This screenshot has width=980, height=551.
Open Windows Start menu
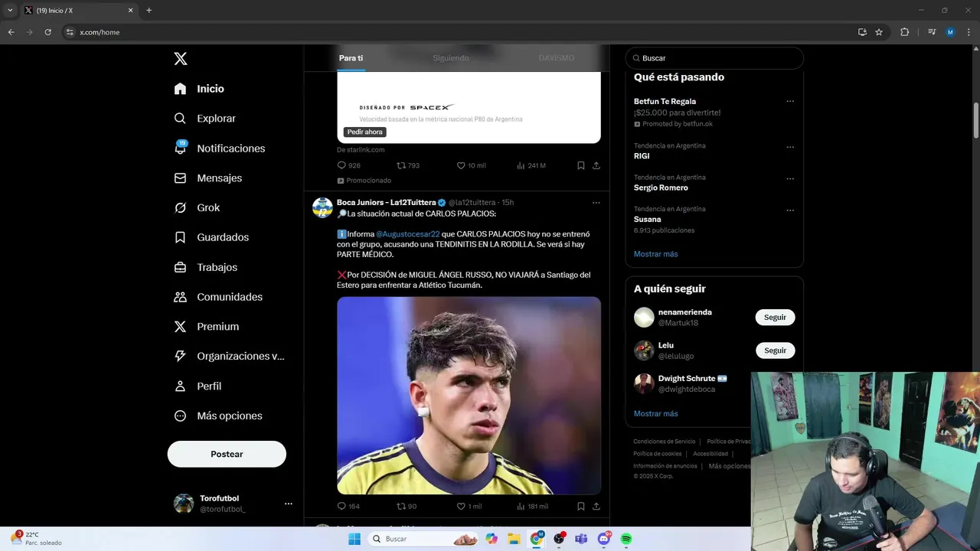354,539
